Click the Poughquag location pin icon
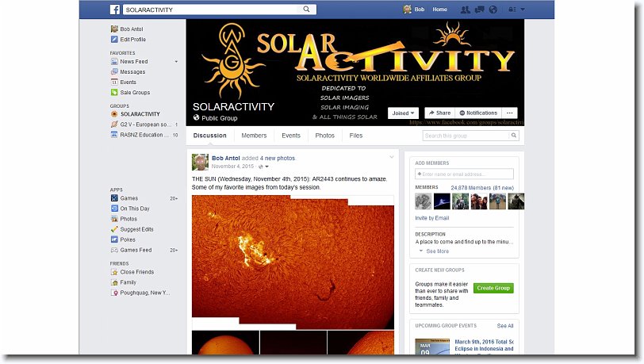The width and height of the screenshot is (644, 364). [114, 293]
